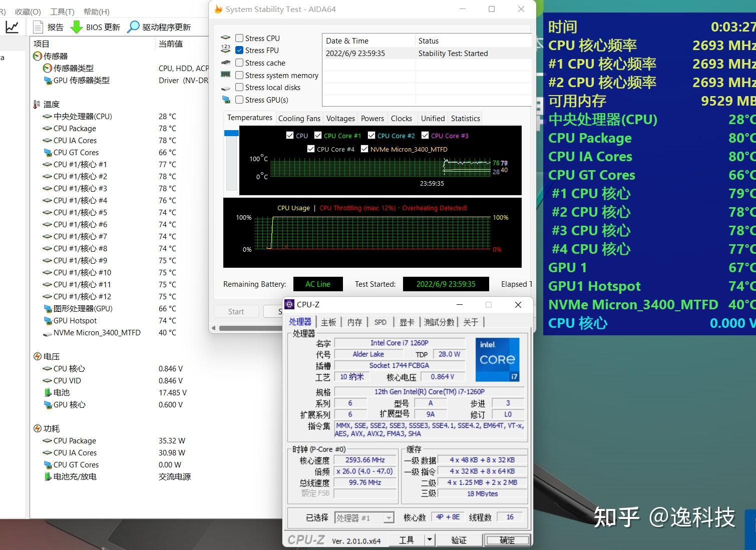
Task: Click the 驱动程序更新 magnifier icon
Action: click(132, 27)
